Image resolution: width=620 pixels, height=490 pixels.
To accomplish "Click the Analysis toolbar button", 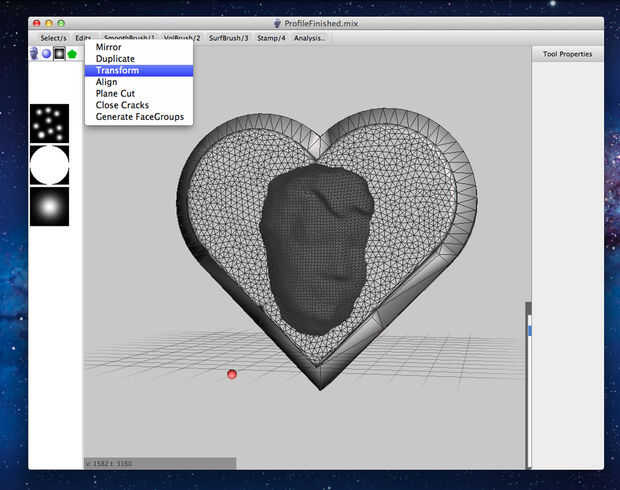I will click(309, 38).
